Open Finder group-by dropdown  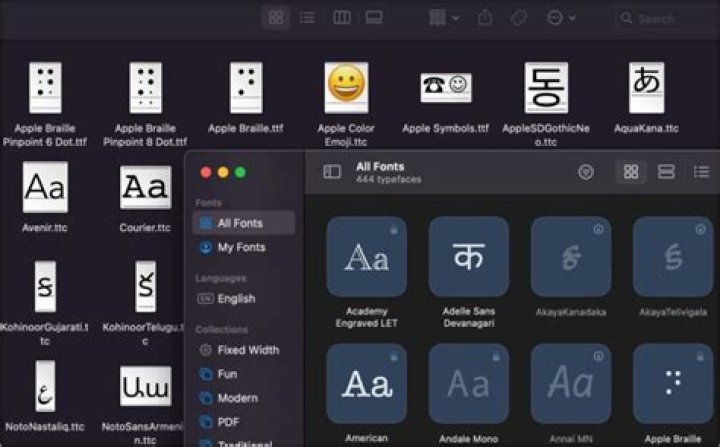[444, 18]
